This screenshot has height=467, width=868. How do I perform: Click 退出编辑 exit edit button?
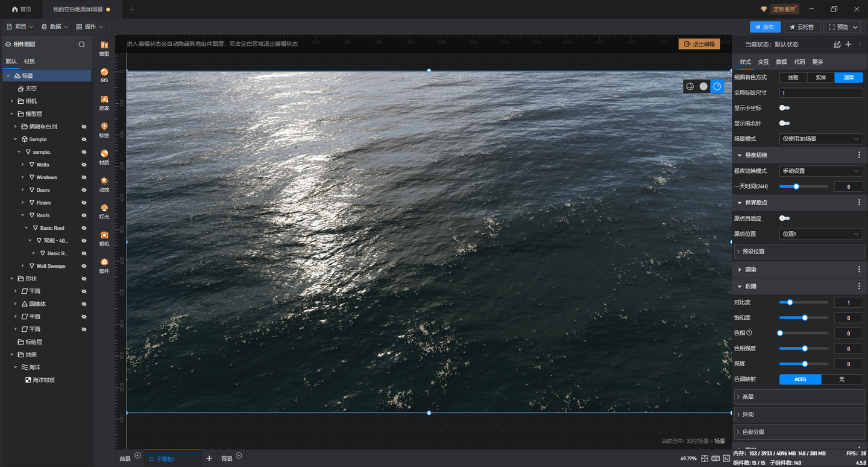[x=699, y=44]
